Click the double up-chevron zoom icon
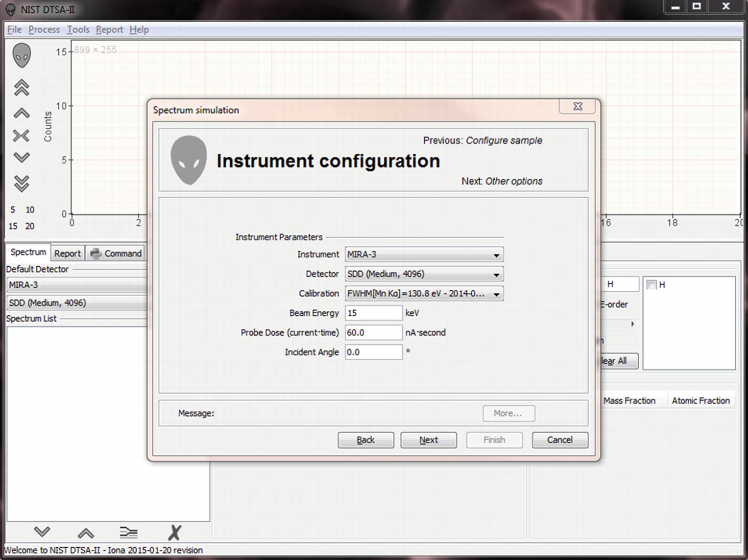Viewport: 748px width, 560px height. pos(22,88)
